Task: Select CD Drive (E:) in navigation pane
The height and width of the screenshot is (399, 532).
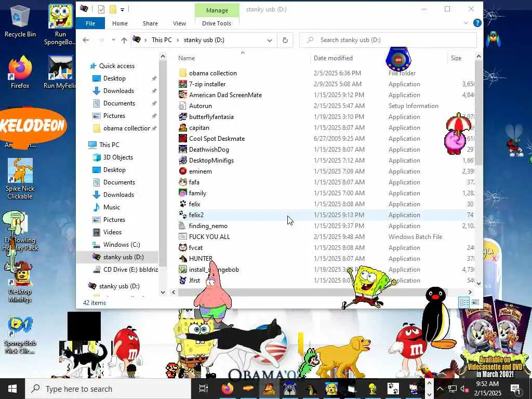Action: tap(130, 270)
